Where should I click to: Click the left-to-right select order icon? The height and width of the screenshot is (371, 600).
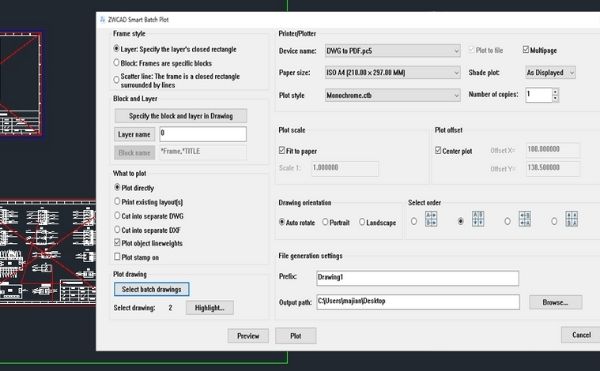(x=431, y=219)
